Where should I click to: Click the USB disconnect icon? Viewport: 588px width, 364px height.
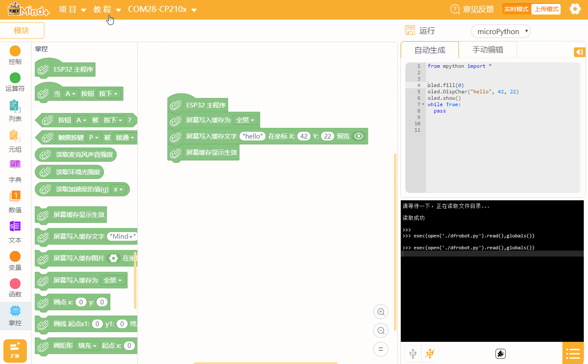[430, 353]
